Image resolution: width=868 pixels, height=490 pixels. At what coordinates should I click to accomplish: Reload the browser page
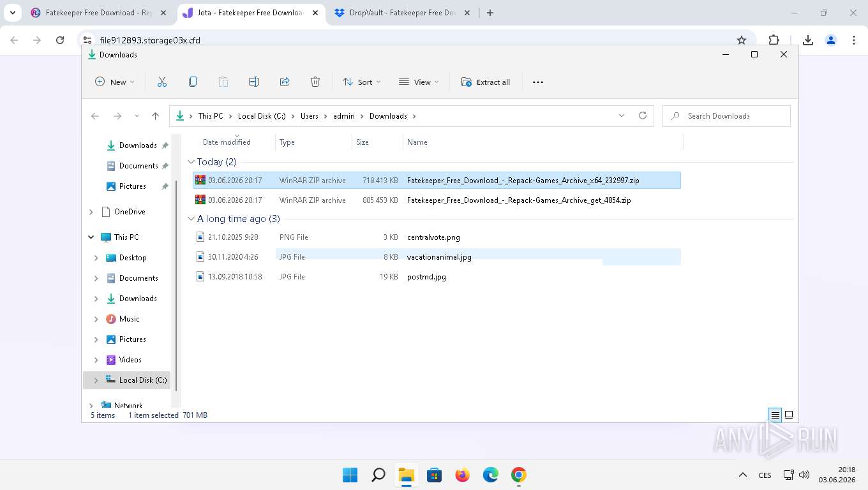click(60, 40)
